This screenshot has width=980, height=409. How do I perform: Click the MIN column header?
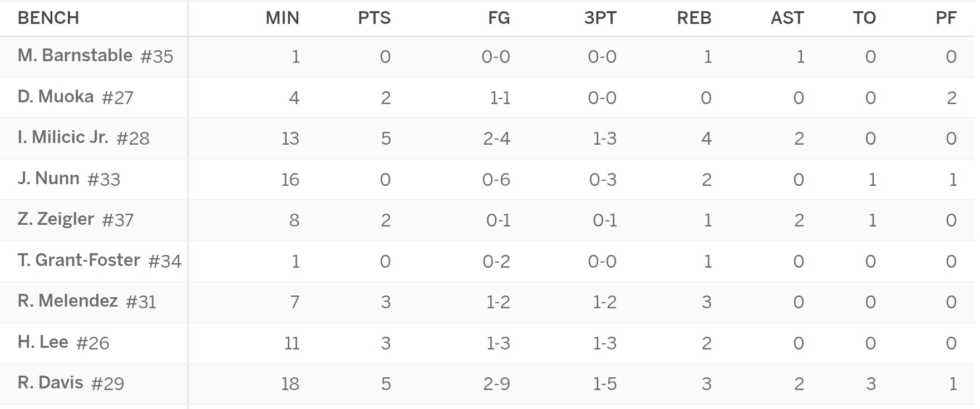pos(283,18)
